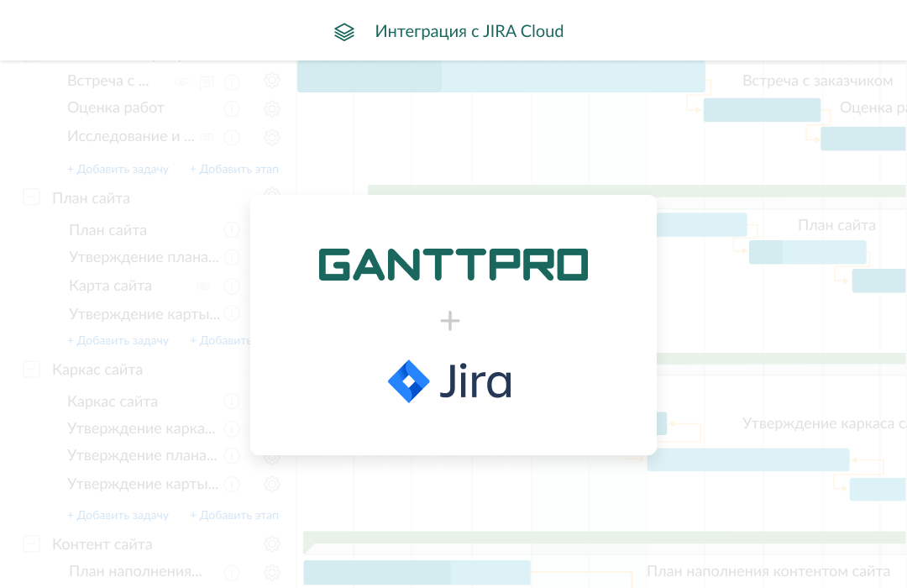
Task: Open attachment icon on Исследование и… row
Action: (207, 137)
